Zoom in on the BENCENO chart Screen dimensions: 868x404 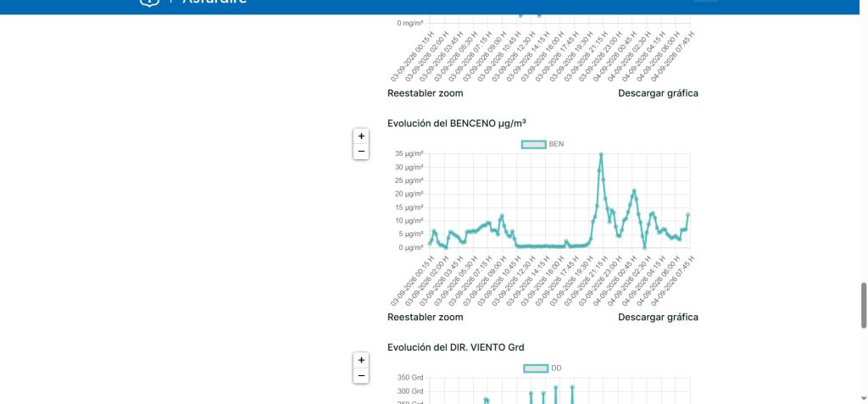[x=361, y=136]
